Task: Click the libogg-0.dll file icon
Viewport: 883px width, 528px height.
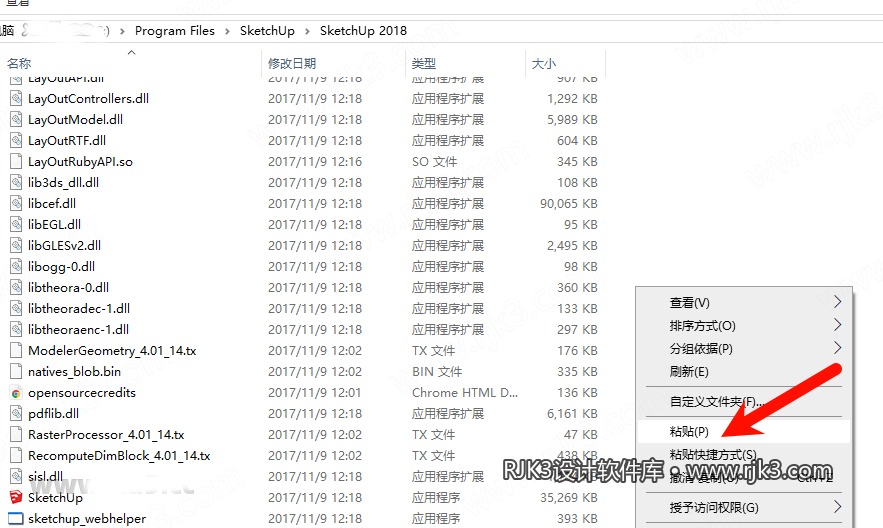Action: pos(16,266)
